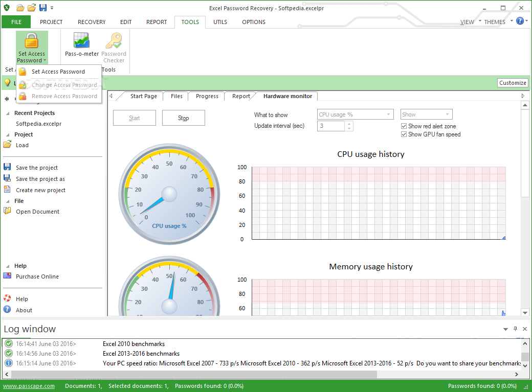Toggle the Show GPU fan speed checkbox
Image resolution: width=532 pixels, height=392 pixels.
tap(404, 134)
